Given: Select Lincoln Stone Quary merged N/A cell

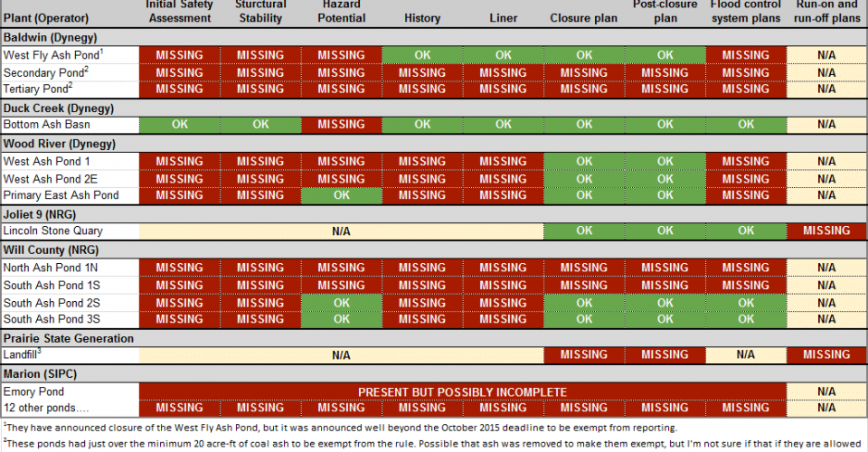Looking at the screenshot, I should tap(341, 231).
